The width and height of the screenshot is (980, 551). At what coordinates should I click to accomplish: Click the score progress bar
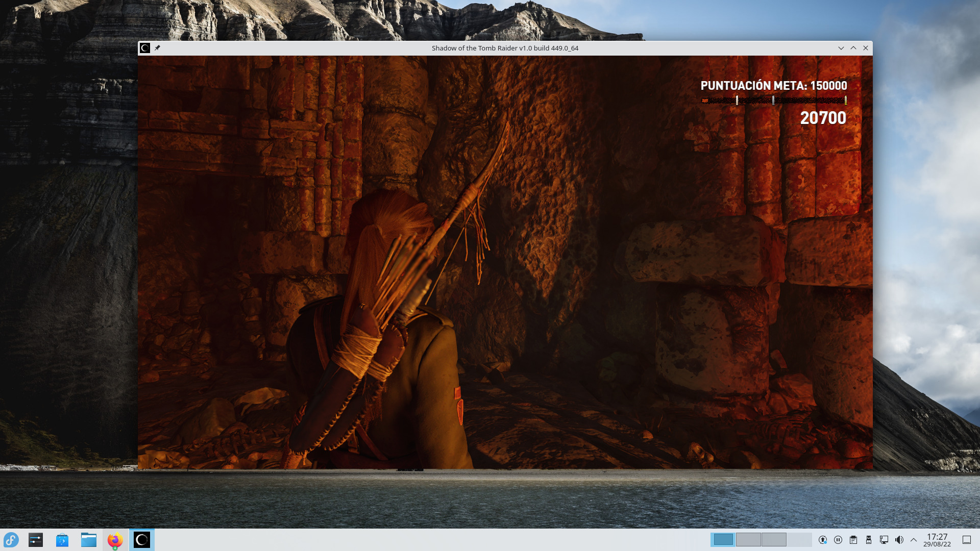click(774, 101)
